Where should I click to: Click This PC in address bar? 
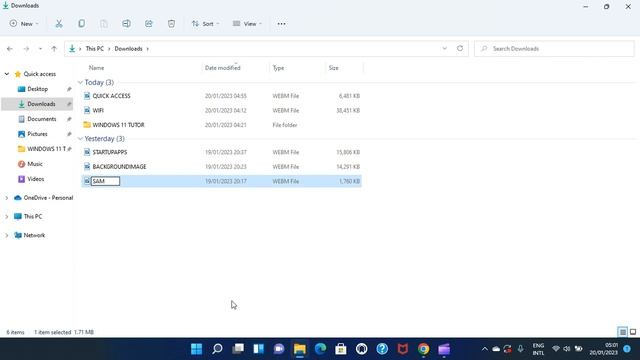(95, 49)
